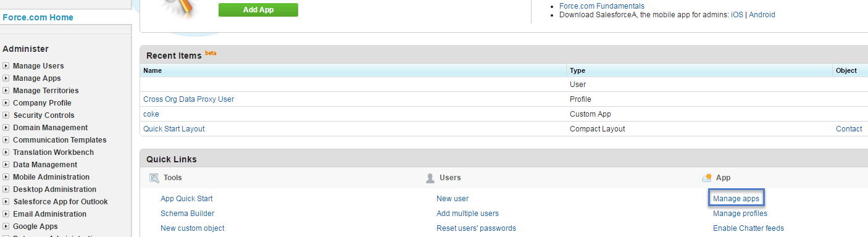Open Cross Org Data Proxy User
This screenshot has width=868, height=237.
[188, 99]
